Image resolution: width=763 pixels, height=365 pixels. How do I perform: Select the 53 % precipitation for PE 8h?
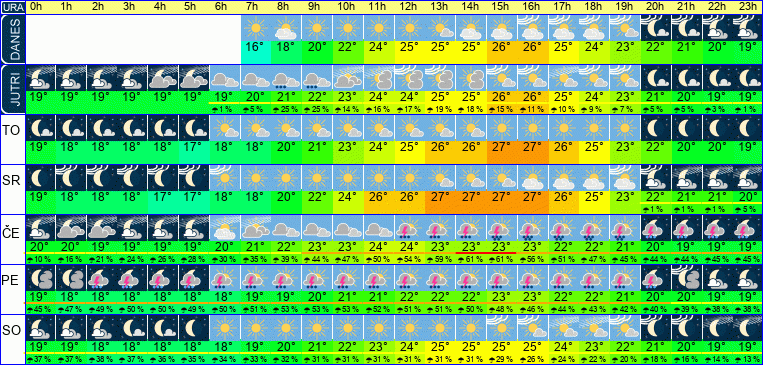(x=287, y=309)
